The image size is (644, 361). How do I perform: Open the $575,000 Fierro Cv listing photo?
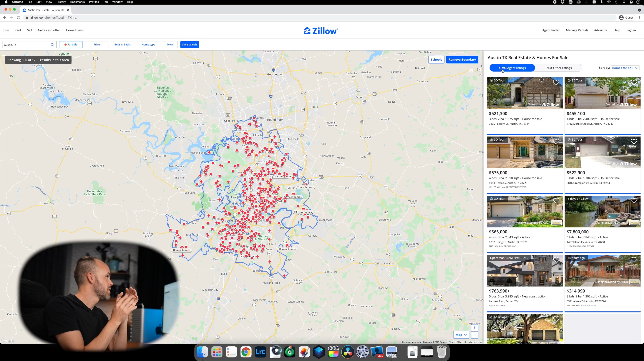(x=525, y=152)
